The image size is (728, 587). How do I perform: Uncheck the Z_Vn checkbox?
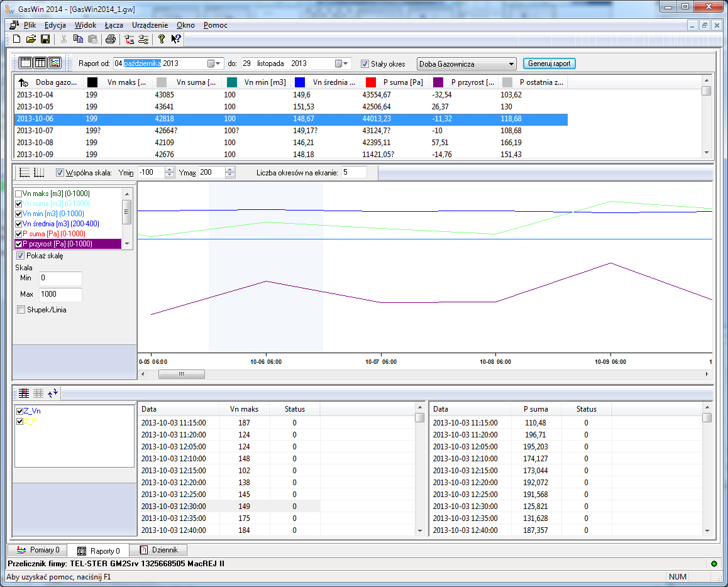coord(19,411)
